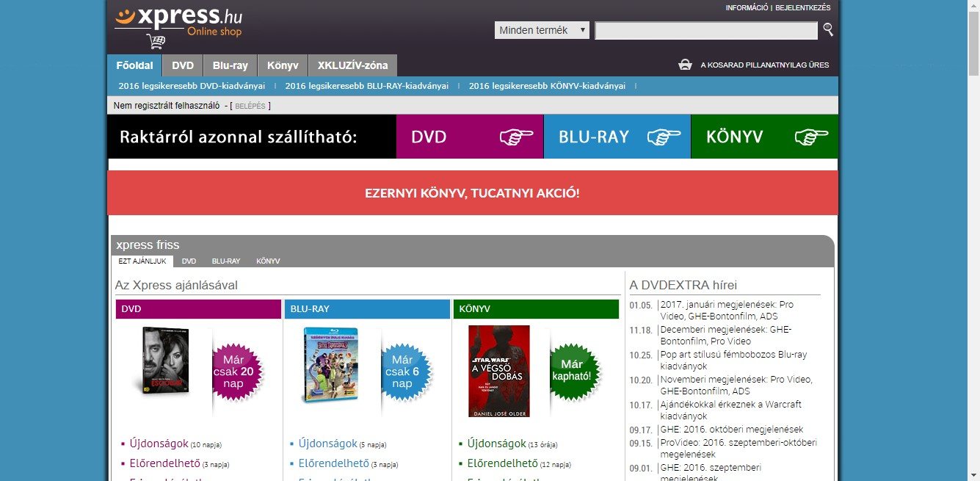Click the green KÖNYV column header bar
The width and height of the screenshot is (980, 481).
(536, 309)
